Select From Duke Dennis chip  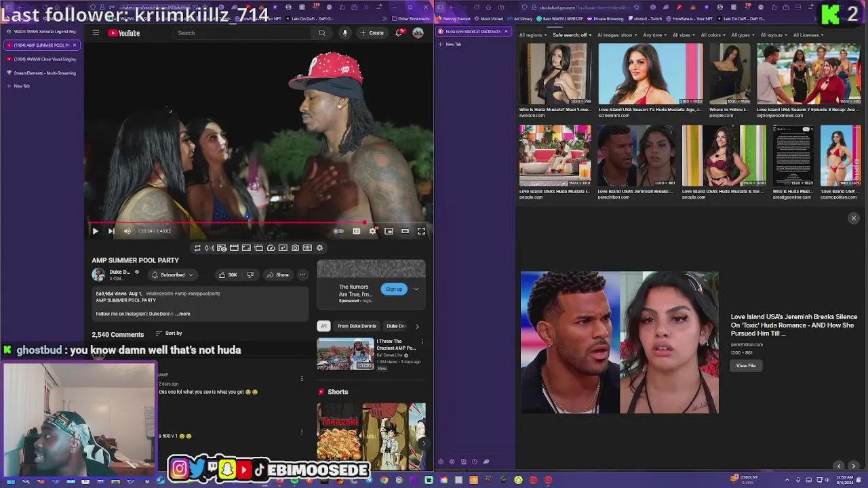coord(357,326)
